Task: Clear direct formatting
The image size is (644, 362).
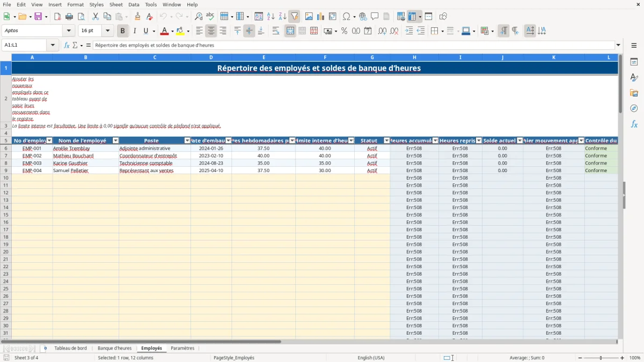Action: pyautogui.click(x=149, y=17)
